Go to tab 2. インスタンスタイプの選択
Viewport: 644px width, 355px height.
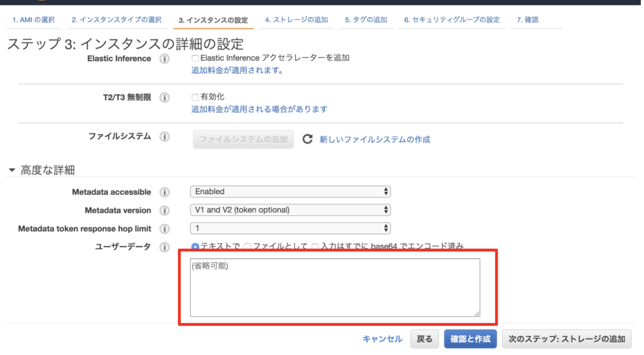point(116,20)
